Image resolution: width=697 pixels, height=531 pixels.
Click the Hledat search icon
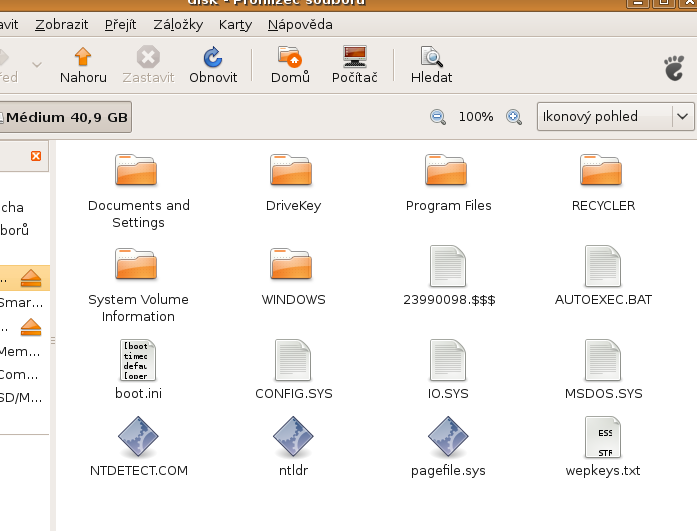click(x=431, y=57)
